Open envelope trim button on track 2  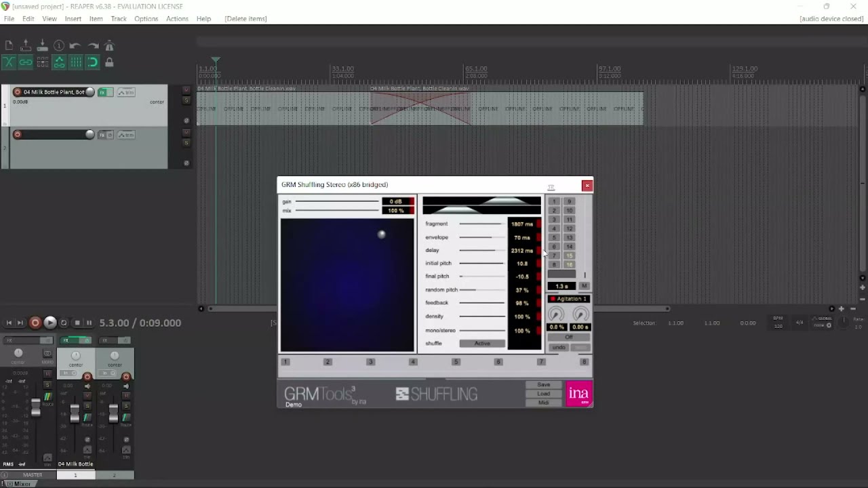coord(126,135)
